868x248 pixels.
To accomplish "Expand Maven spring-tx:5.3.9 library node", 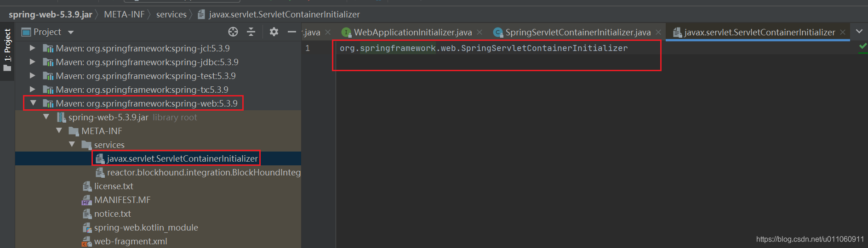I will pos(32,89).
